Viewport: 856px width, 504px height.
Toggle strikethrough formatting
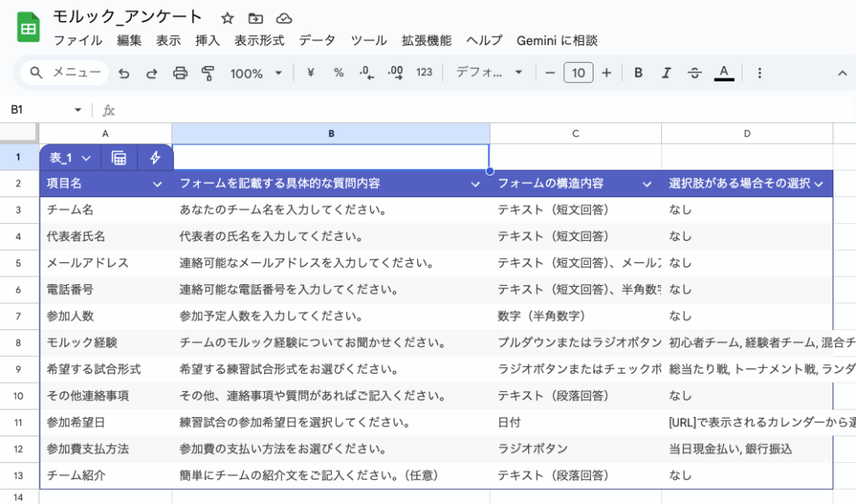[694, 73]
